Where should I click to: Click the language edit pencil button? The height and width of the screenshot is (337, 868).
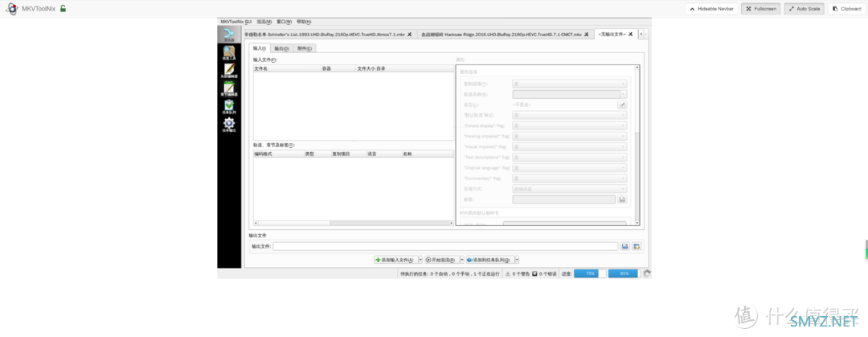pyautogui.click(x=621, y=105)
